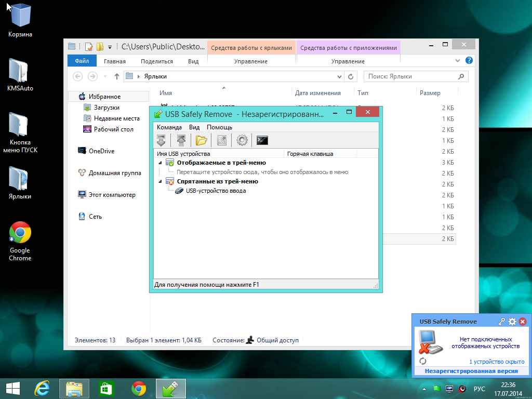Screen dimensions: 532x399
Task: Click the 1 устройство скрыто link
Action: tap(497, 362)
